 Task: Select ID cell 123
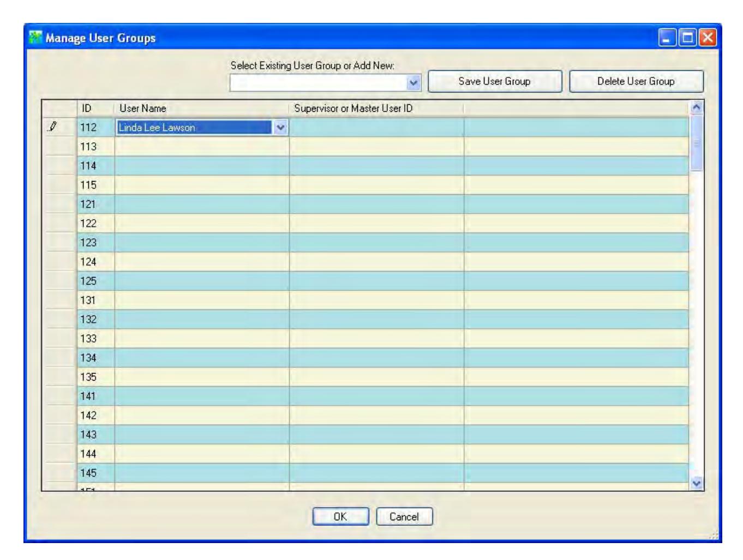click(x=95, y=243)
